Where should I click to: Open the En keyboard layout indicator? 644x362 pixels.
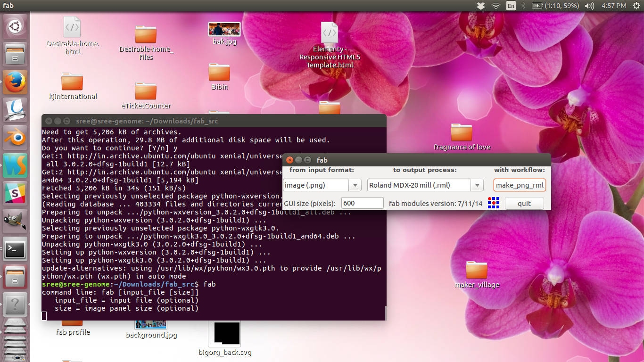tap(511, 6)
